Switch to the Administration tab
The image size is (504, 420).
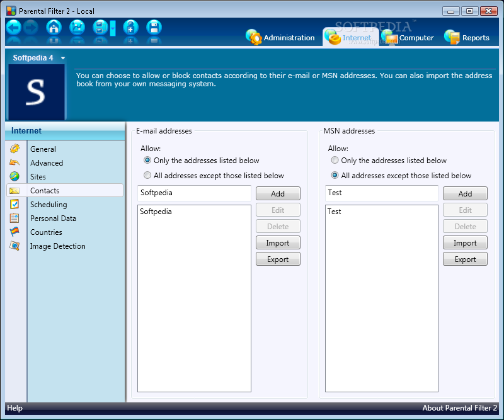pyautogui.click(x=280, y=37)
